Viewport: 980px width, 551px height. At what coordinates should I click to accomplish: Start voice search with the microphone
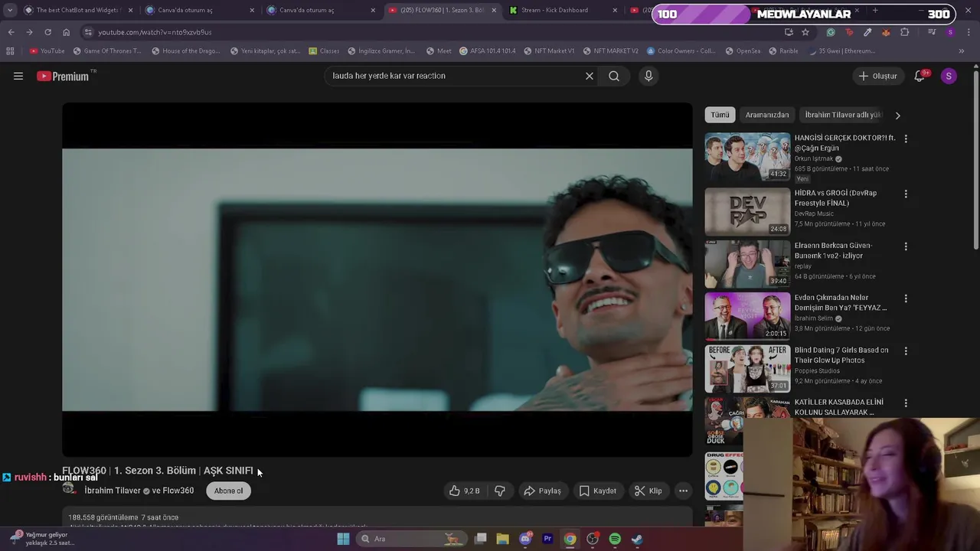pyautogui.click(x=648, y=76)
